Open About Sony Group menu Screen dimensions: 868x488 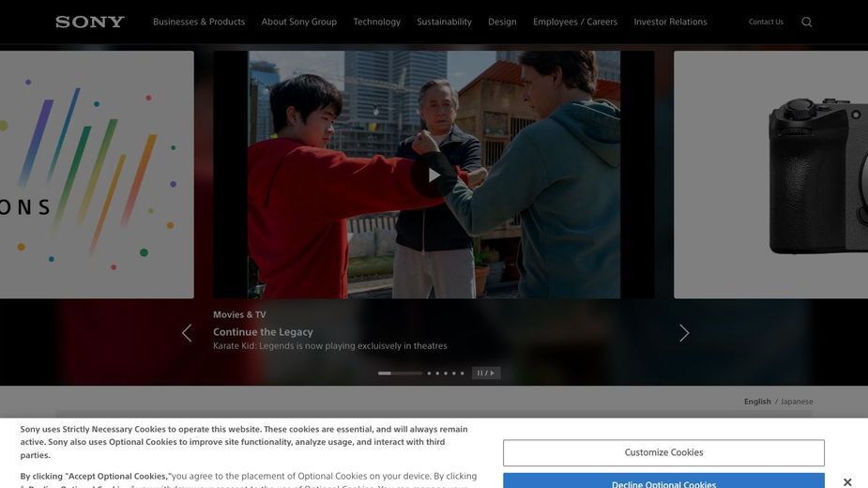299,22
